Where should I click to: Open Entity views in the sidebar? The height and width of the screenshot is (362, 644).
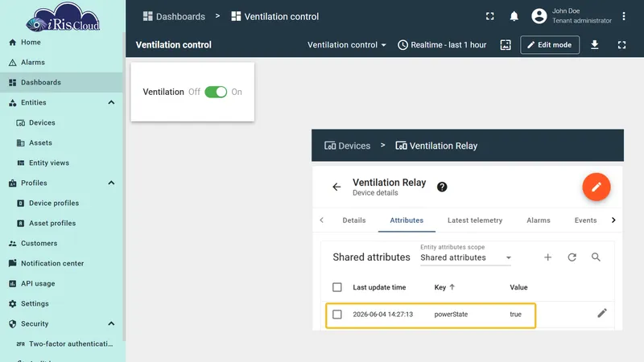point(62,163)
